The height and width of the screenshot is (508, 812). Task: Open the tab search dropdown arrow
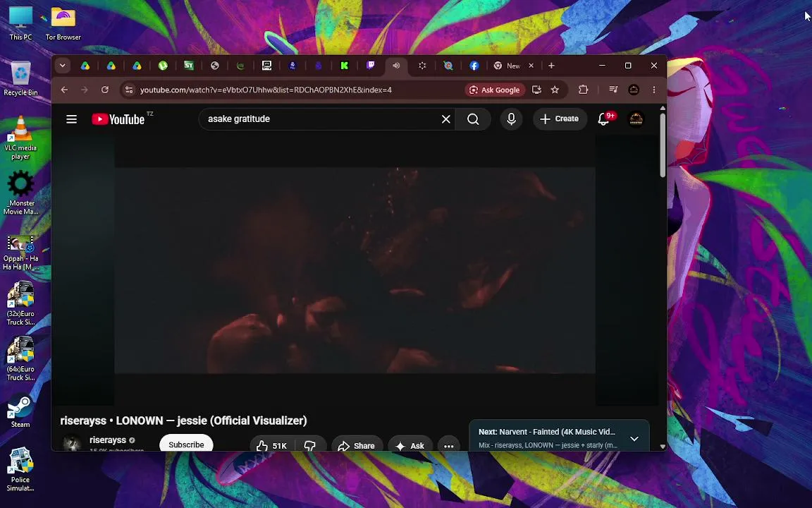tap(62, 66)
